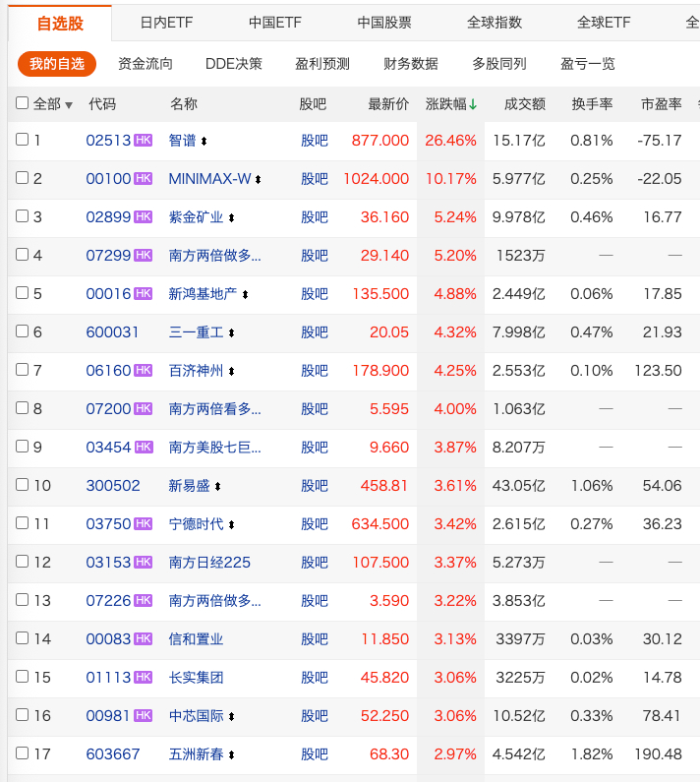Open 股吧 link in the 智谱 row
The width and height of the screenshot is (700, 782).
(314, 141)
